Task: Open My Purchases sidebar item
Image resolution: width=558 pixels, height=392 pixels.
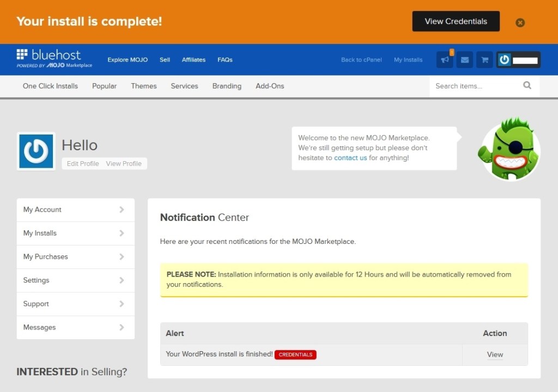Action: (x=75, y=257)
